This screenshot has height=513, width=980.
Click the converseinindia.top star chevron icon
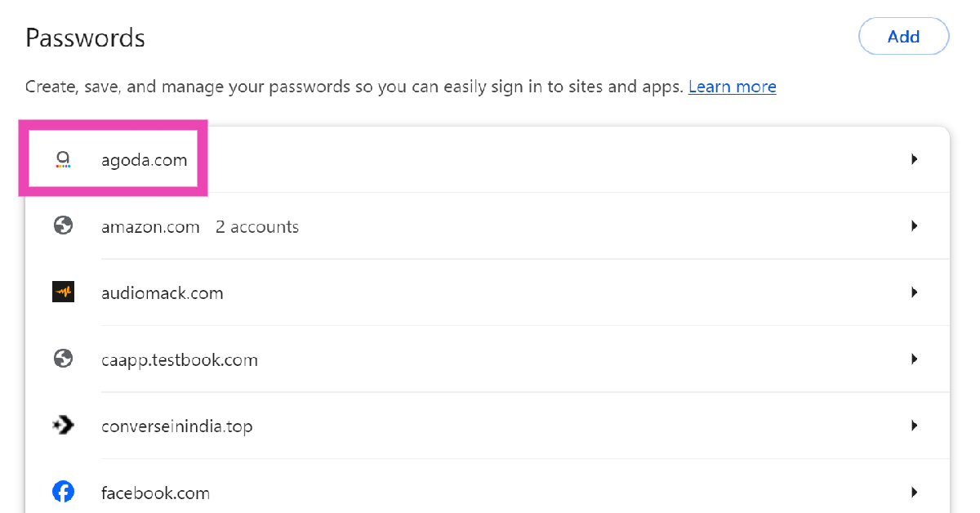63,426
